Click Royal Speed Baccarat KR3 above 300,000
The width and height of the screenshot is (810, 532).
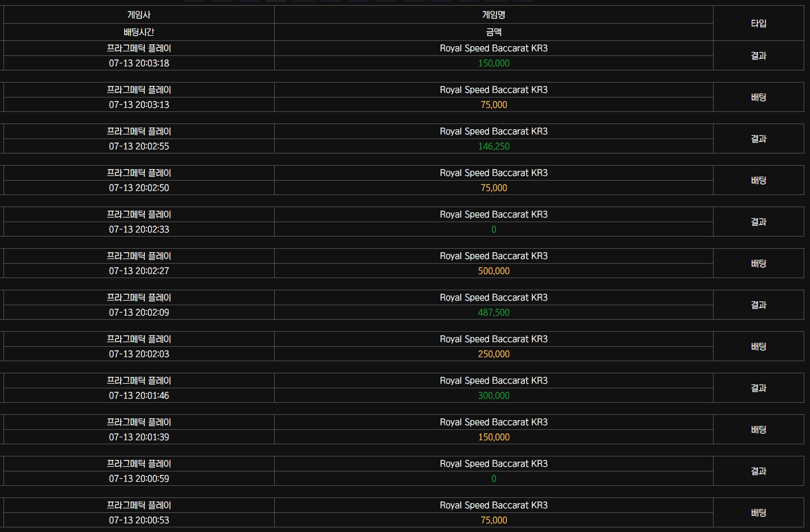[x=494, y=381]
